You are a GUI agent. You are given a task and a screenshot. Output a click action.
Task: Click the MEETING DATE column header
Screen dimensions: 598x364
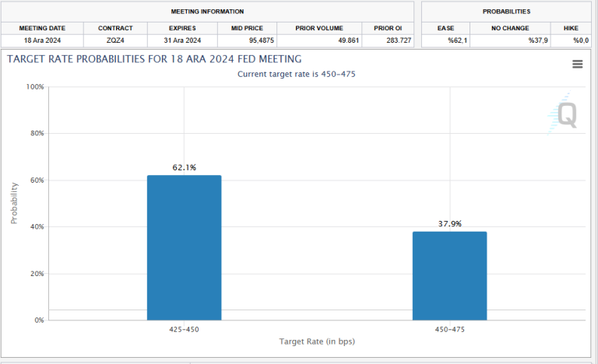[x=42, y=28]
